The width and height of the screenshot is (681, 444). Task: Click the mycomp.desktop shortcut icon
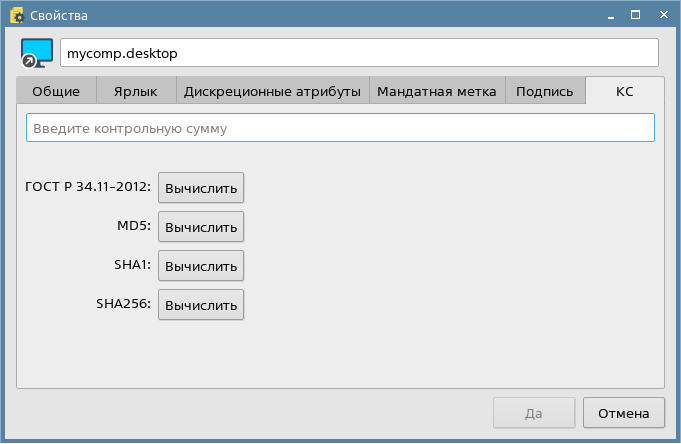(36, 53)
